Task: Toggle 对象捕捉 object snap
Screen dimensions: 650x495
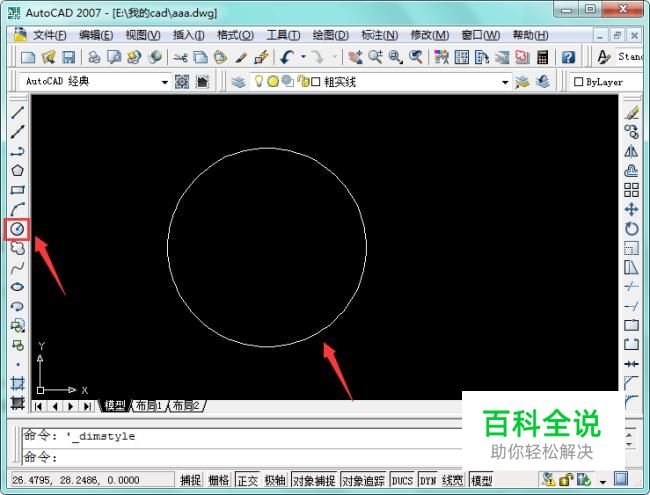Action: coord(315,480)
